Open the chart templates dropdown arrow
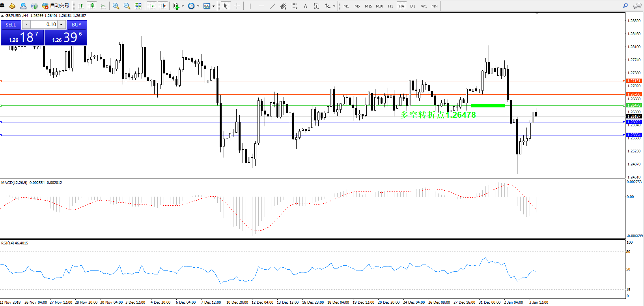 coord(213,6)
